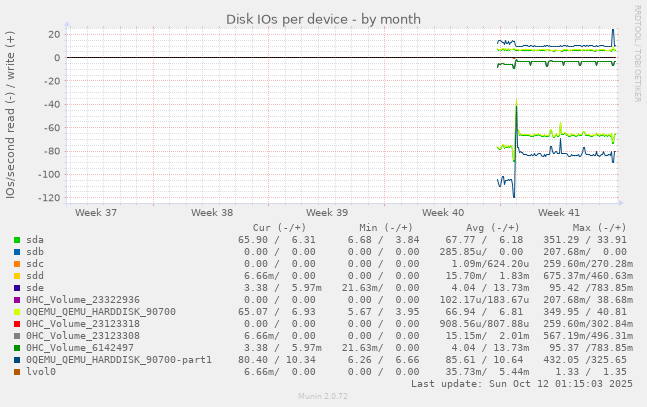Click the orange sdc legend swatch
The width and height of the screenshot is (647, 407).
coord(17,264)
